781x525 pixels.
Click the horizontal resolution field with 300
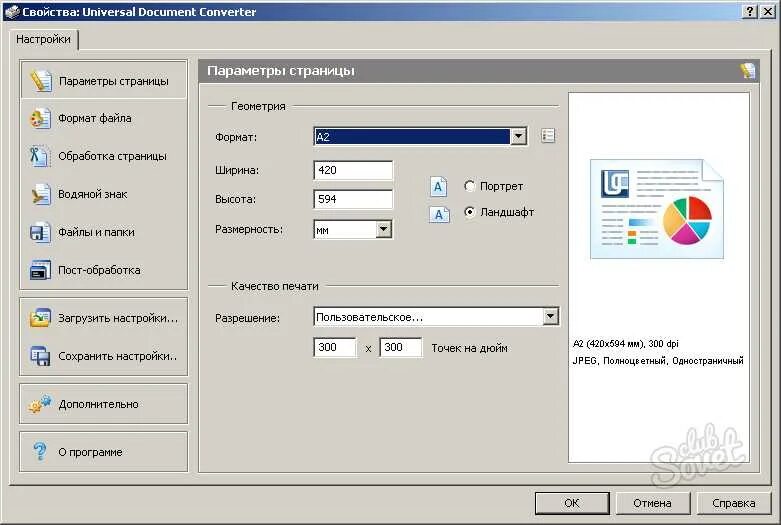pyautogui.click(x=335, y=347)
